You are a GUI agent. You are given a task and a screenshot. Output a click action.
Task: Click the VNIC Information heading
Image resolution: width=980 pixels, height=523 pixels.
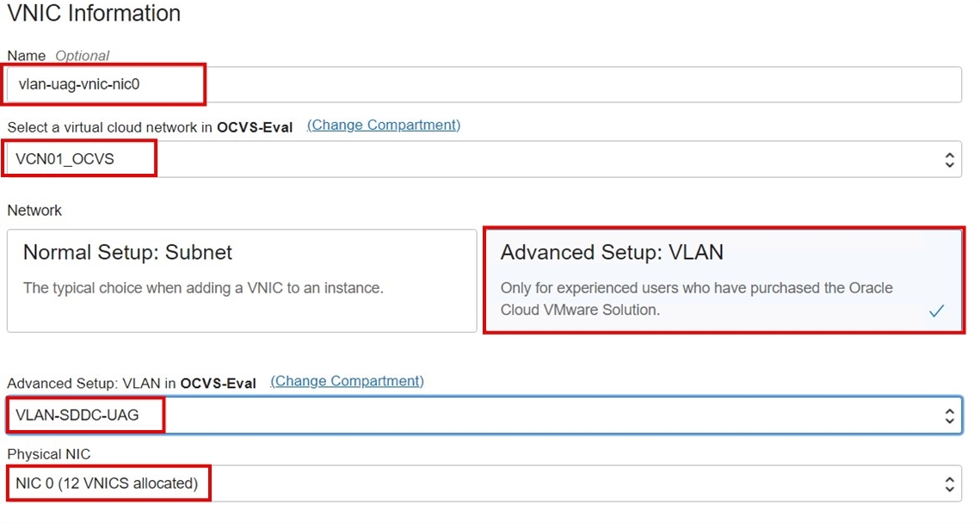pyautogui.click(x=94, y=13)
